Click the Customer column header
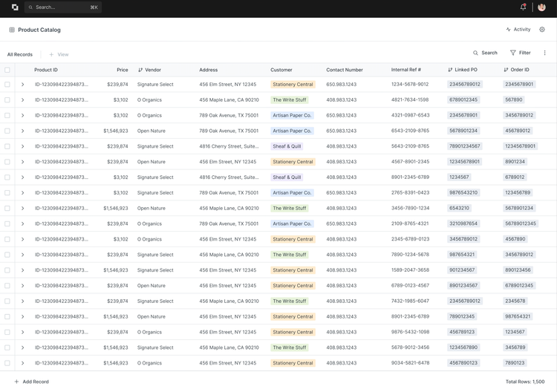 281,70
